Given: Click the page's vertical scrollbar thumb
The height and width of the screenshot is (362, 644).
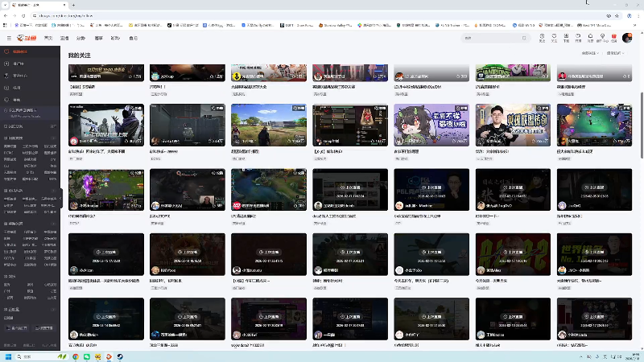Looking at the screenshot, I should [x=642, y=125].
